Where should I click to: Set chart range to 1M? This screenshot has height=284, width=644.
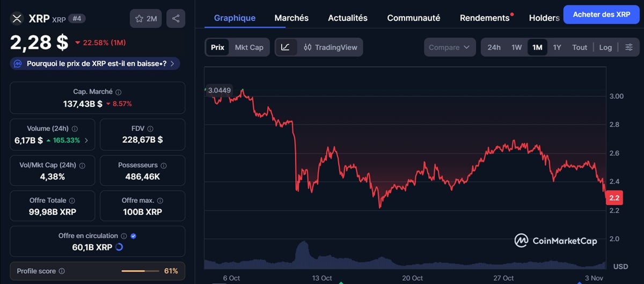pos(537,47)
